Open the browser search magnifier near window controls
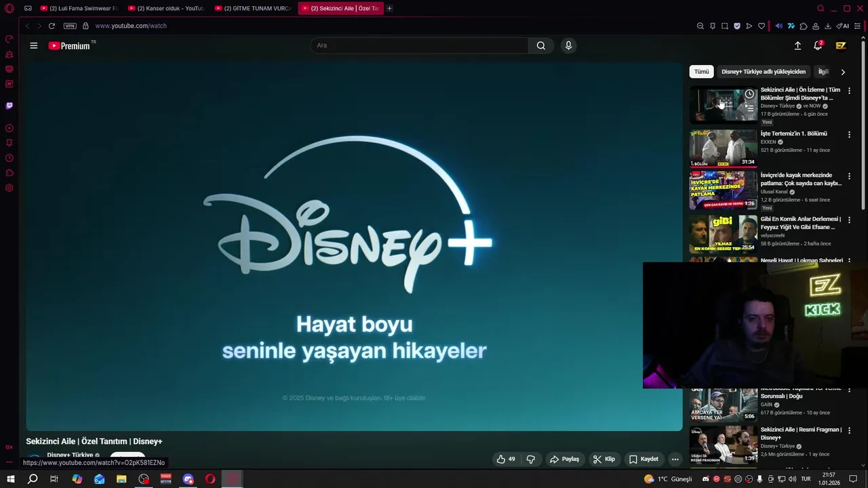 click(821, 8)
